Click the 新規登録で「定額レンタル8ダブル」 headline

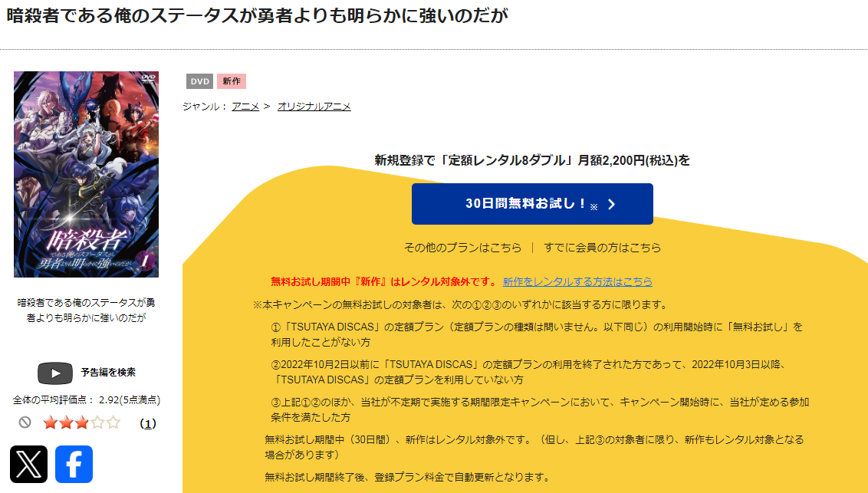coord(532,160)
